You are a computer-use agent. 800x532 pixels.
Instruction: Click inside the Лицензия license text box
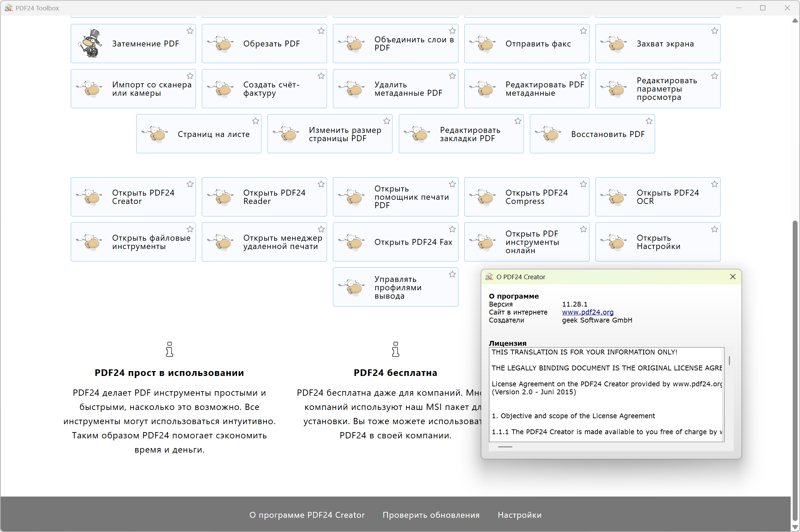pos(606,395)
